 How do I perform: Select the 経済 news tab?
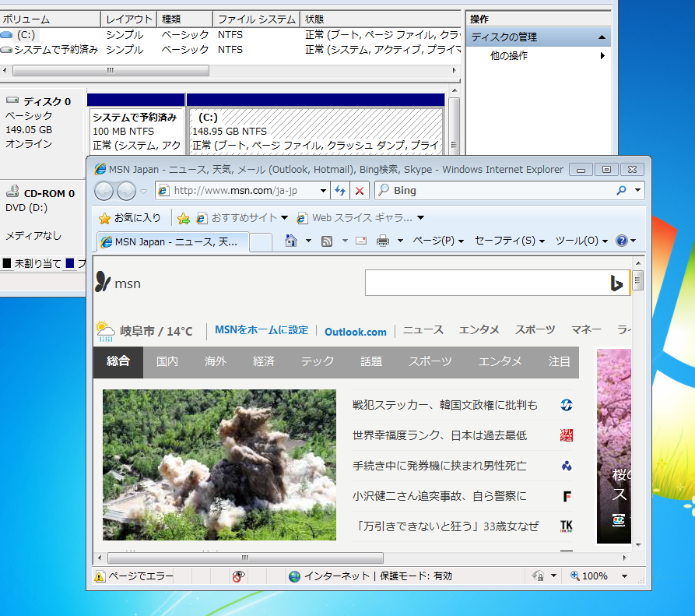tap(264, 362)
